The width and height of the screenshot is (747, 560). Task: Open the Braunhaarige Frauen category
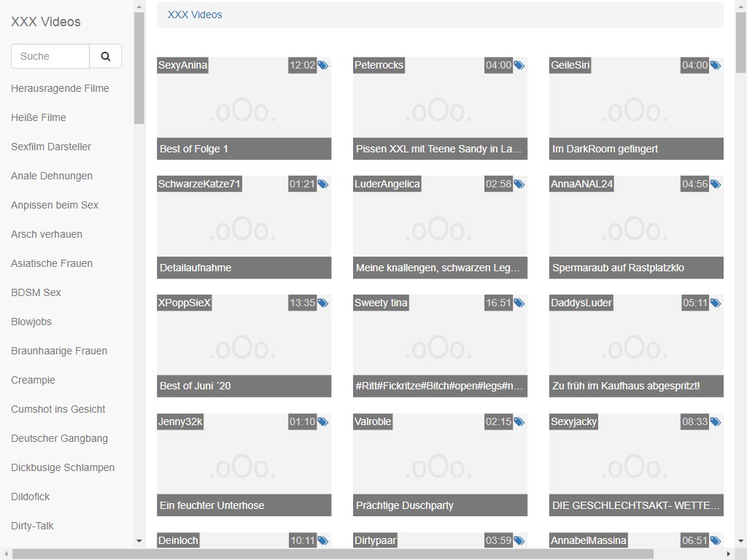point(59,351)
